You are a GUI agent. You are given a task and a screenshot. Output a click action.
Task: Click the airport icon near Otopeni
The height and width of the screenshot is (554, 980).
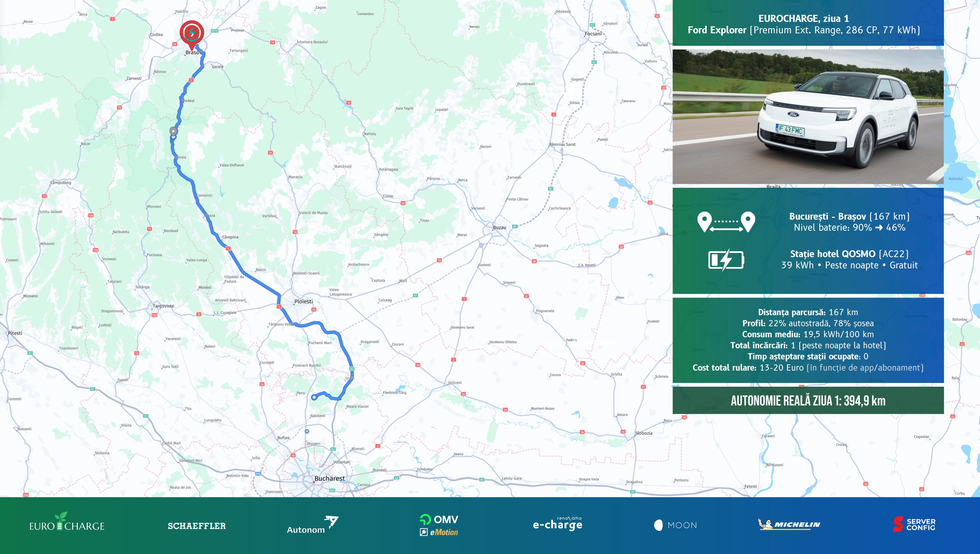[307, 431]
